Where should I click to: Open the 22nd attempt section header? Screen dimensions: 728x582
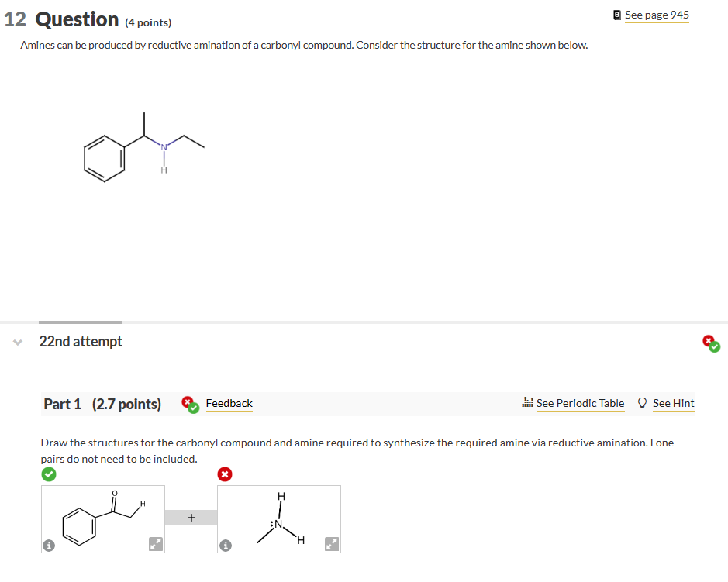pos(81,341)
